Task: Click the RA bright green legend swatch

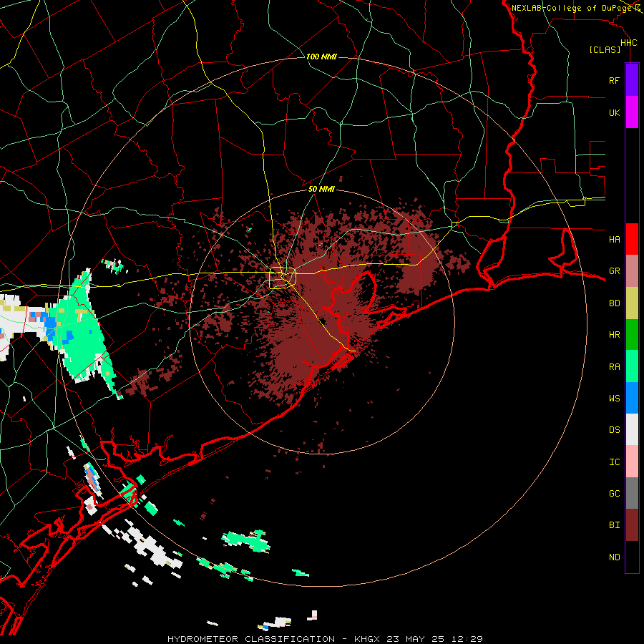Action: coord(632,366)
